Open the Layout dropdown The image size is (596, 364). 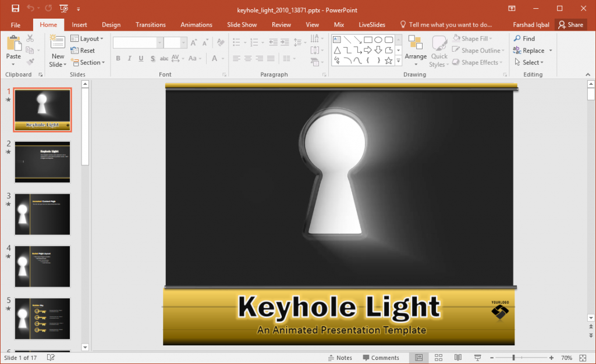click(88, 38)
